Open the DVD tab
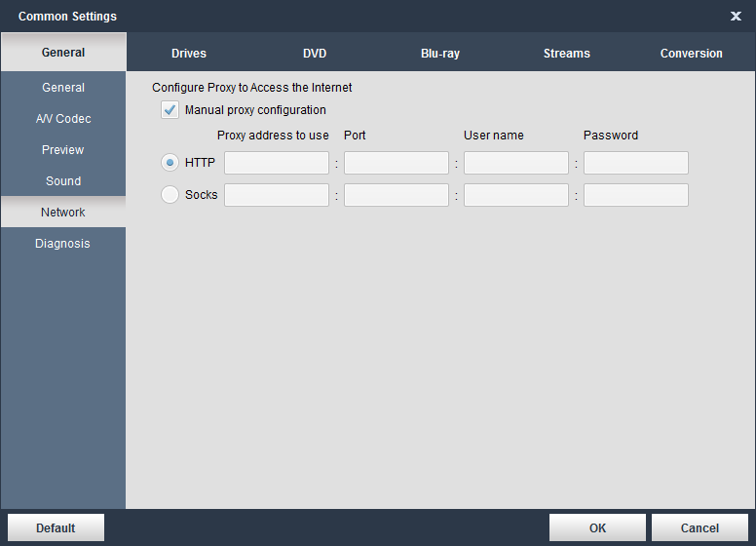 (x=315, y=54)
